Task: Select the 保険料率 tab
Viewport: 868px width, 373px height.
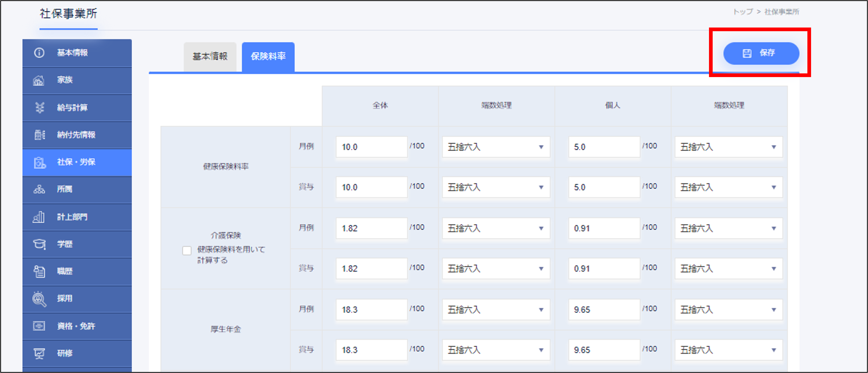Action: point(268,56)
